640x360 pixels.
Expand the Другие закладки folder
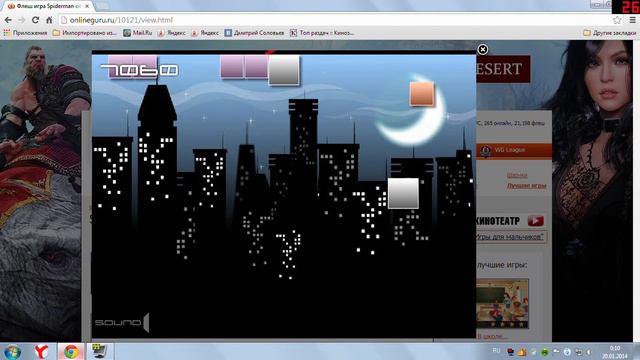point(609,33)
